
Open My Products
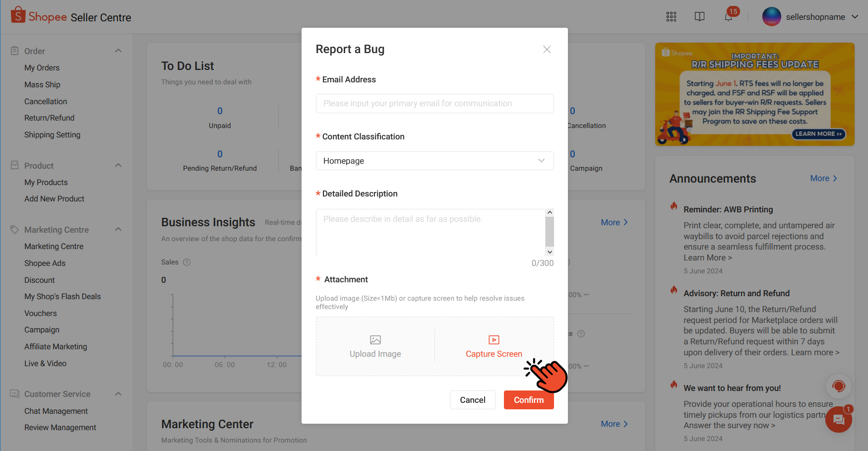coord(46,183)
